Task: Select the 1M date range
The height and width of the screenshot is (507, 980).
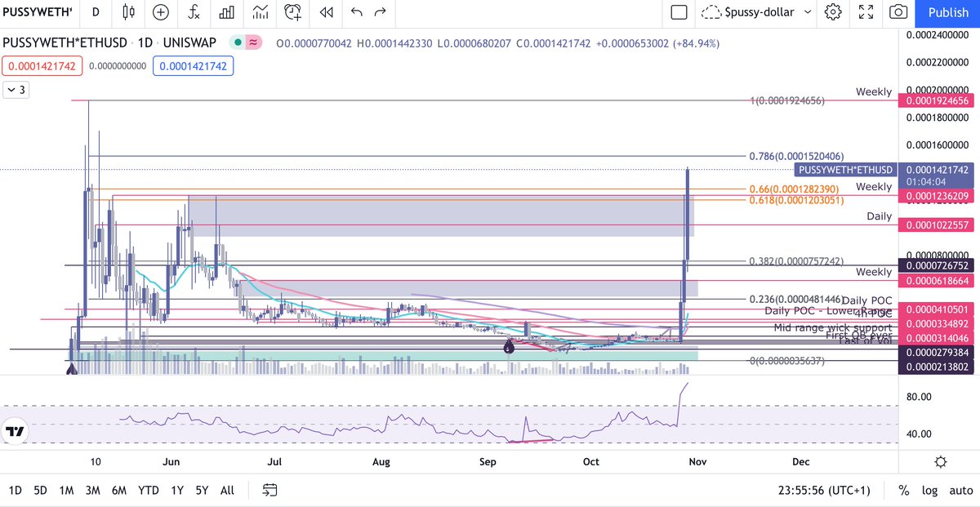Action: (x=67, y=491)
